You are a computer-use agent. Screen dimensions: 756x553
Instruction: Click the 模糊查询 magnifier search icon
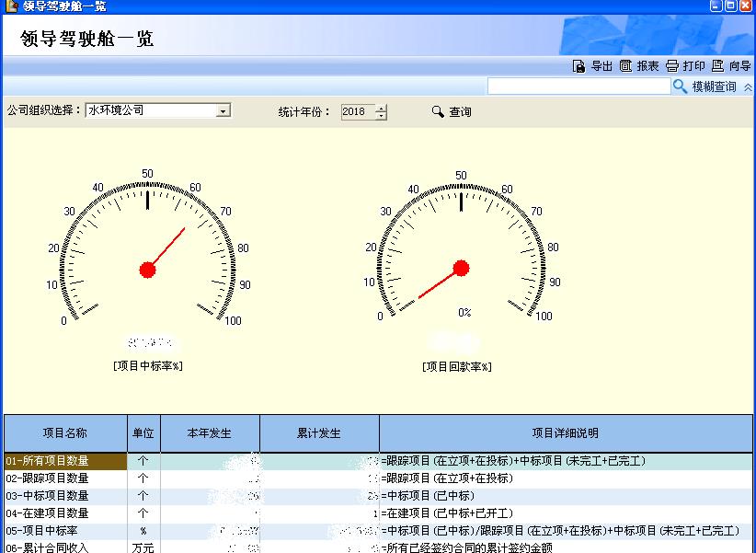pos(681,86)
